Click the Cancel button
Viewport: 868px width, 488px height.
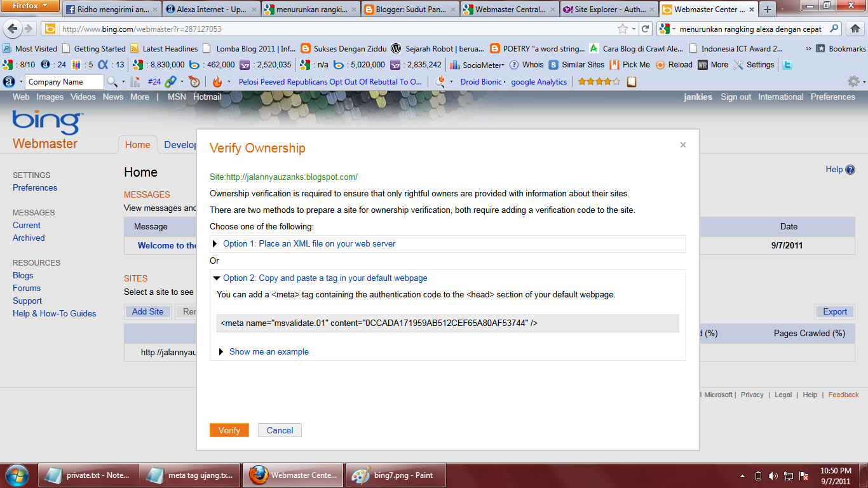click(x=280, y=430)
